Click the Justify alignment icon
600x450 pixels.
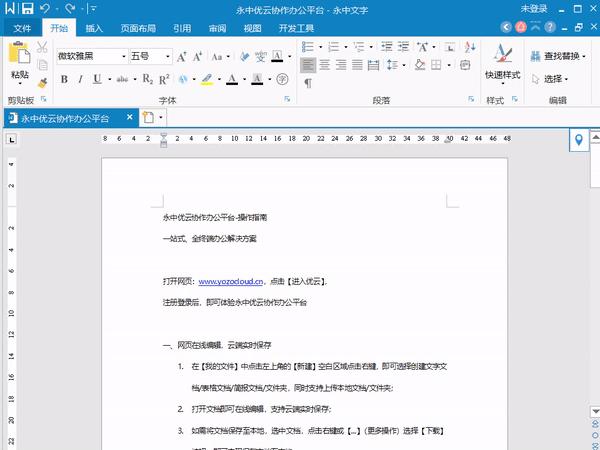point(357,65)
